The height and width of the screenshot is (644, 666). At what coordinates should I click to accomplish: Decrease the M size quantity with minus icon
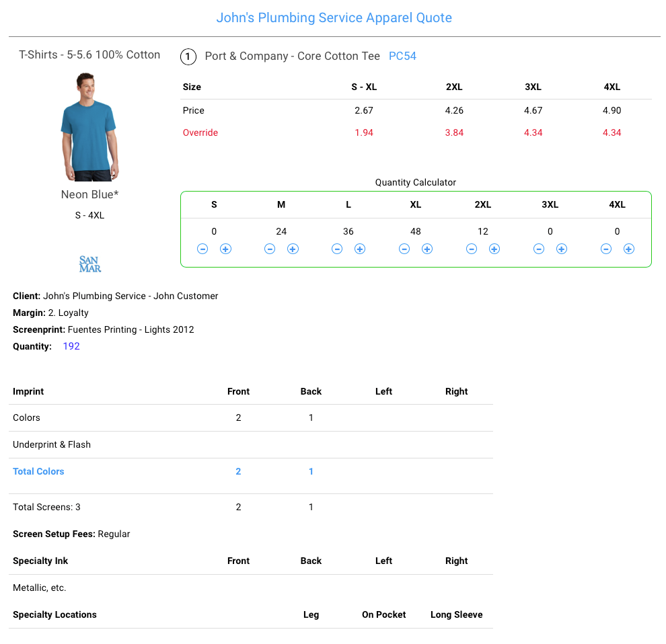270,249
